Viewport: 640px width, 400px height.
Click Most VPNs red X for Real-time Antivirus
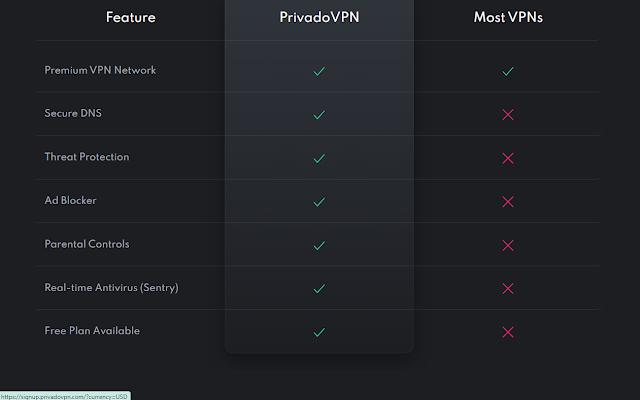point(508,288)
